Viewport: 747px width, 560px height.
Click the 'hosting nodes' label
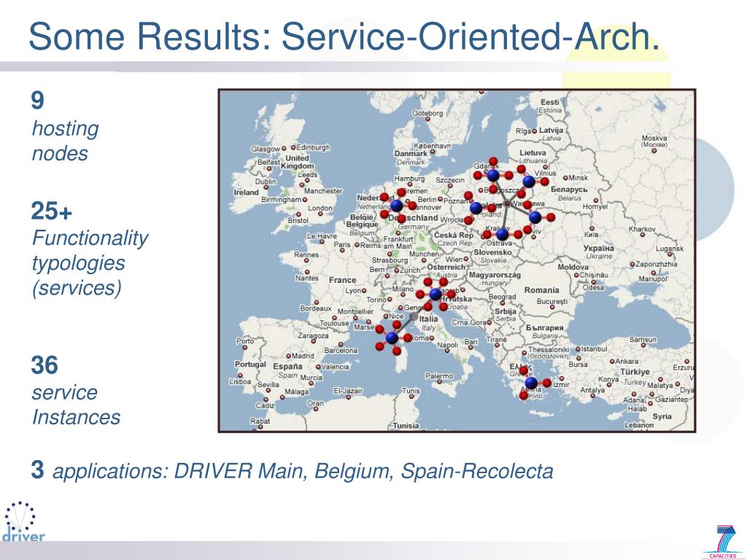click(x=65, y=141)
